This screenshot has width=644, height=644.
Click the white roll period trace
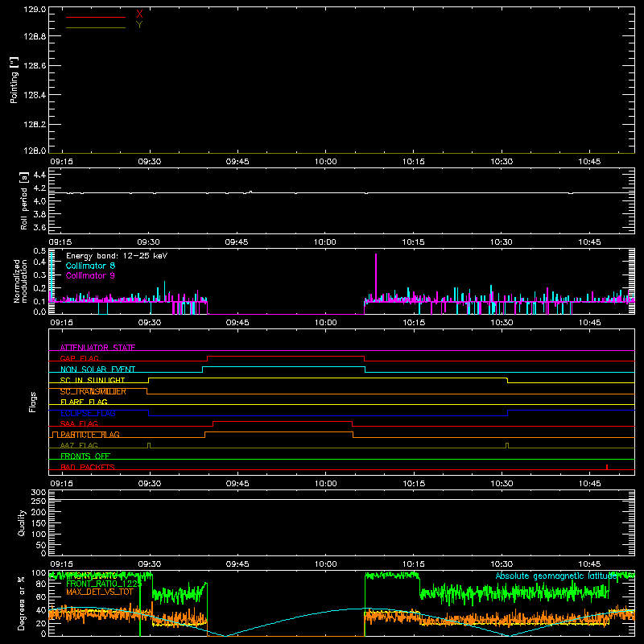click(341, 192)
